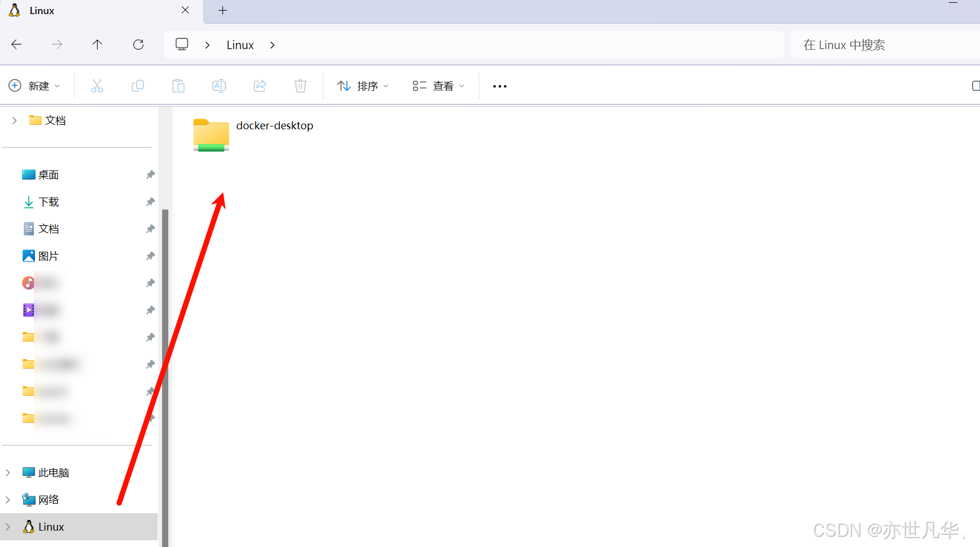Click the pin icon beside 下载
The image size is (980, 547).
(150, 202)
